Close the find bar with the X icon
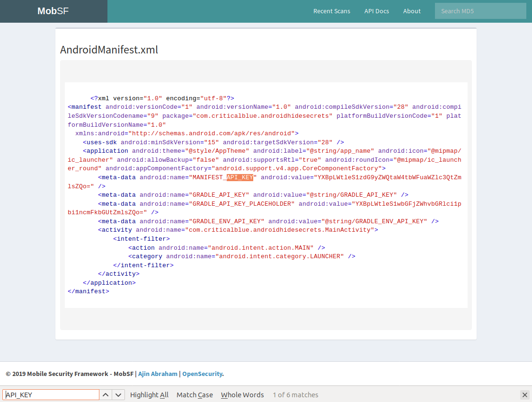 [524, 394]
